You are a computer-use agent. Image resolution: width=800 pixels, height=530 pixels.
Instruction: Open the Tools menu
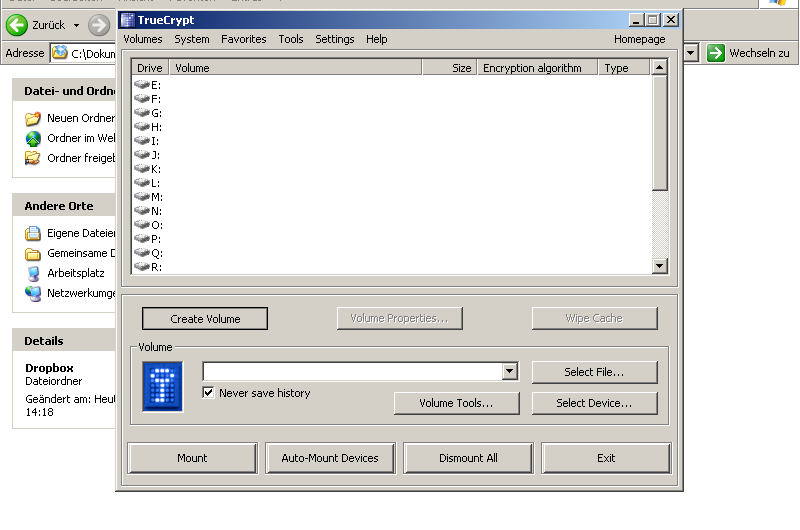click(291, 39)
